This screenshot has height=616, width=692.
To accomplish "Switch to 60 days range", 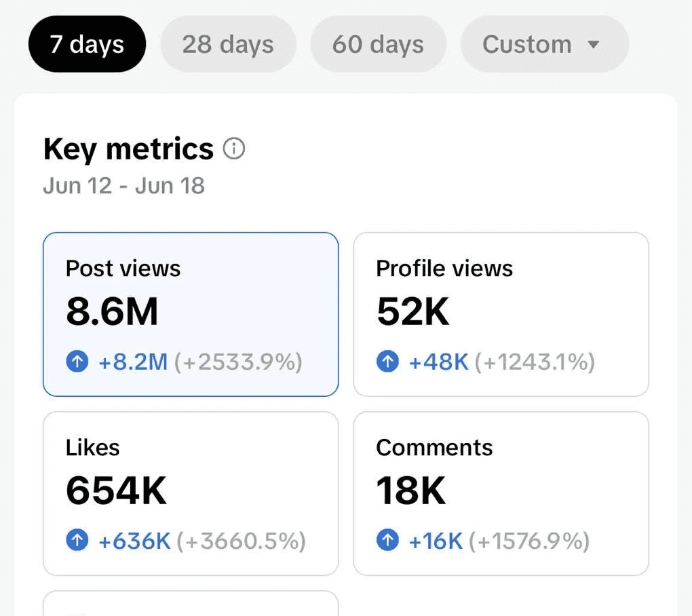I will coord(378,44).
